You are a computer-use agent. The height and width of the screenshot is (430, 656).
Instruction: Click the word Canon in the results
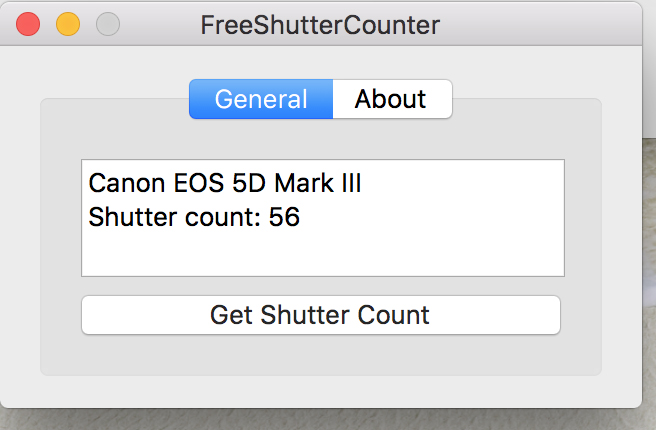pos(127,183)
